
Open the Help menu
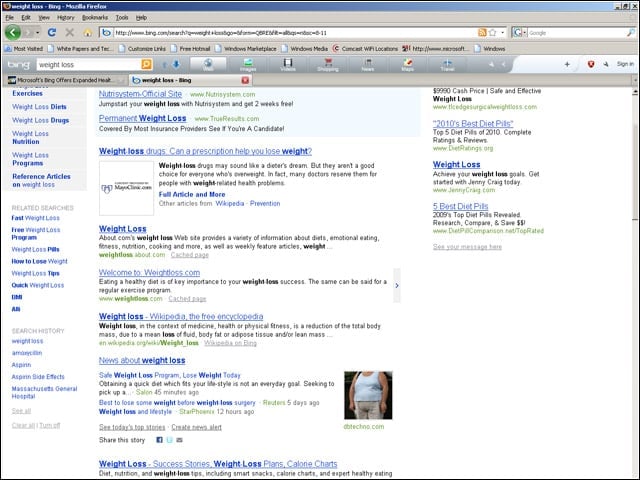(x=141, y=18)
